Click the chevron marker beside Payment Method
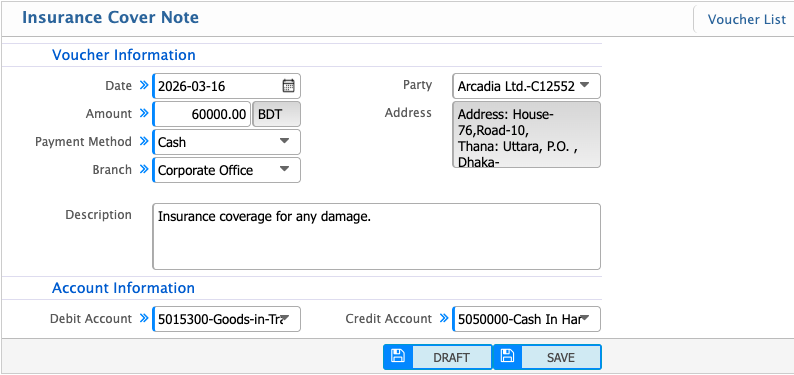Image resolution: width=794 pixels, height=375 pixels. (144, 141)
